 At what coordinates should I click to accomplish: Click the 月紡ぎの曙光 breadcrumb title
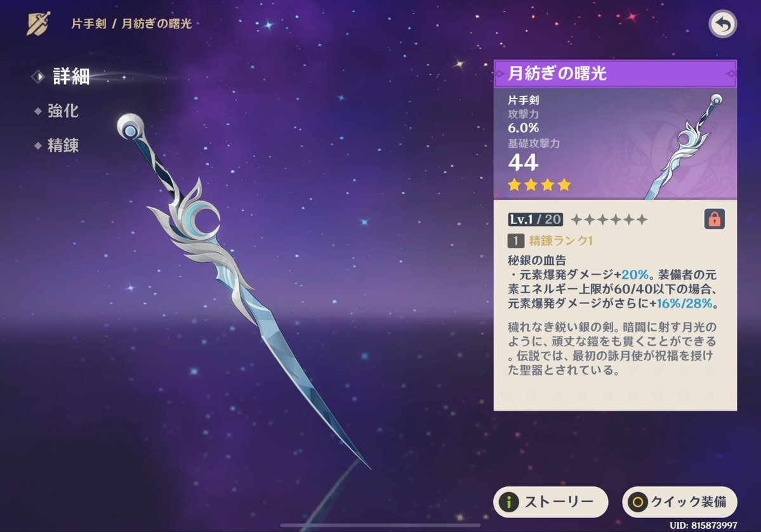[156, 23]
